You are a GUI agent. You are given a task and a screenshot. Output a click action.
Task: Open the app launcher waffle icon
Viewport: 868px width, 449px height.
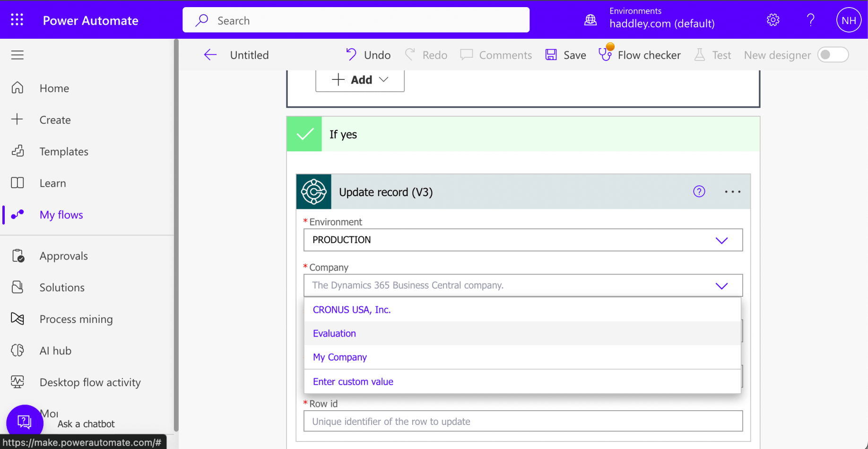(x=17, y=20)
